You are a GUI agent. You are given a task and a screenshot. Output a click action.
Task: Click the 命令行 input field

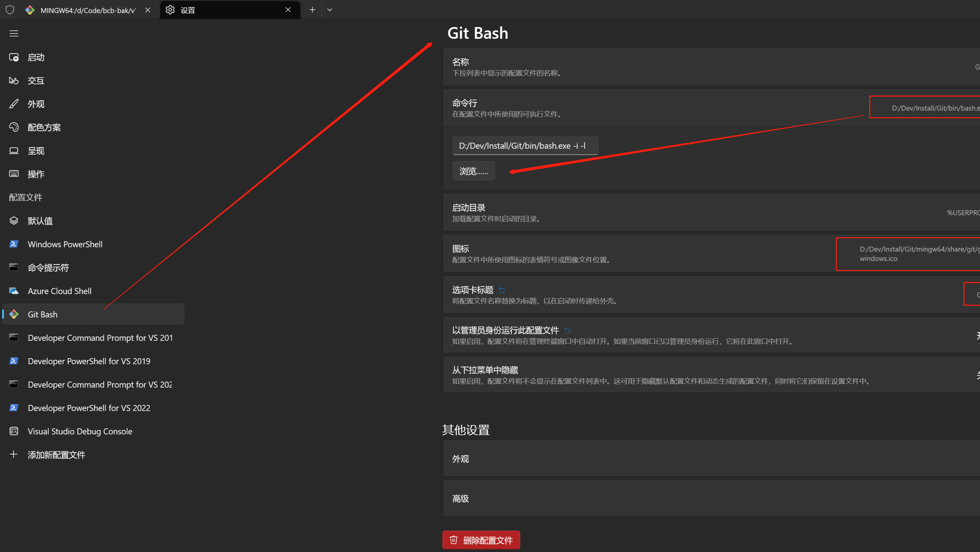click(524, 145)
